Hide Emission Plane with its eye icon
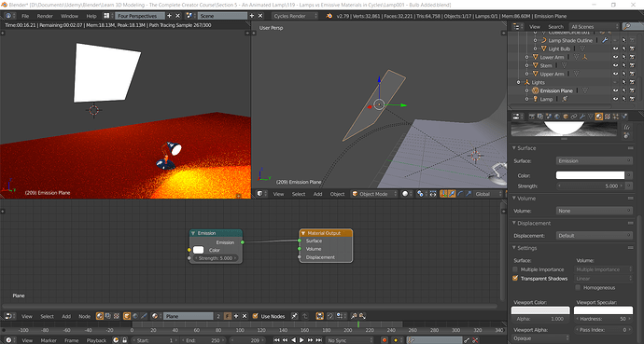 [615, 90]
